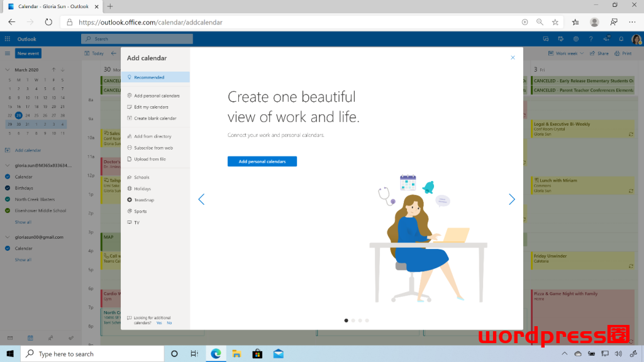Answer No to additional calendars question
This screenshot has height=362, width=644.
[169, 323]
